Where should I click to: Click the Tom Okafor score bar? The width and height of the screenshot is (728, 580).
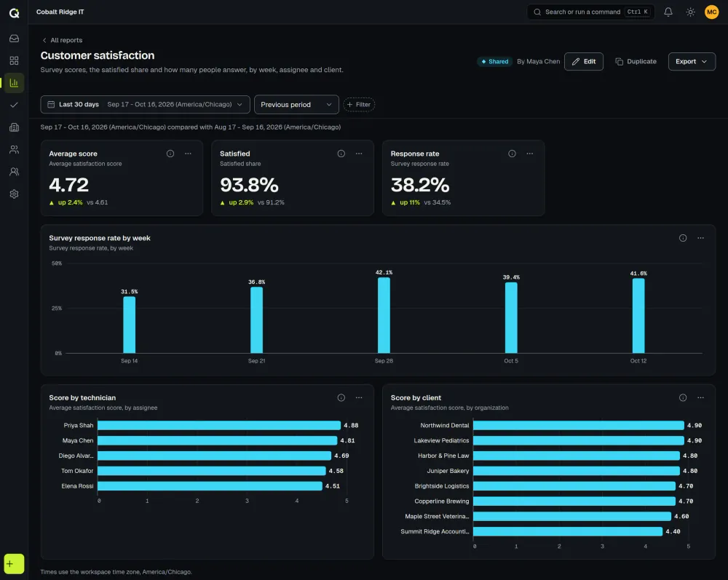tap(212, 471)
